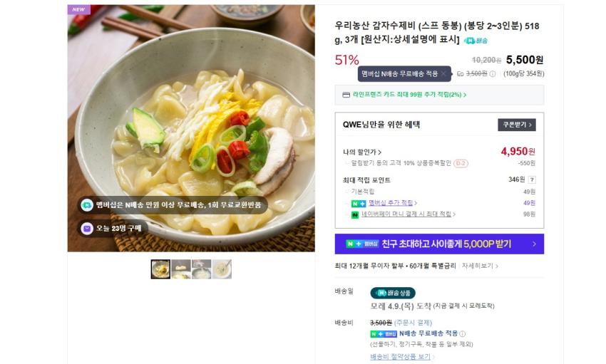
Task: Click the info icon after N배송 무료배송 적용
Action: coord(463,333)
